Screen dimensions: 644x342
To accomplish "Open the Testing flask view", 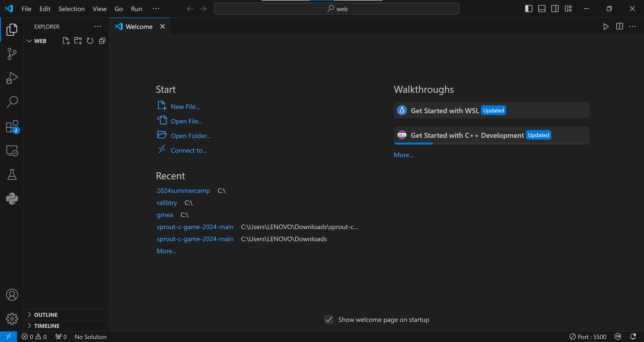I will pyautogui.click(x=12, y=175).
